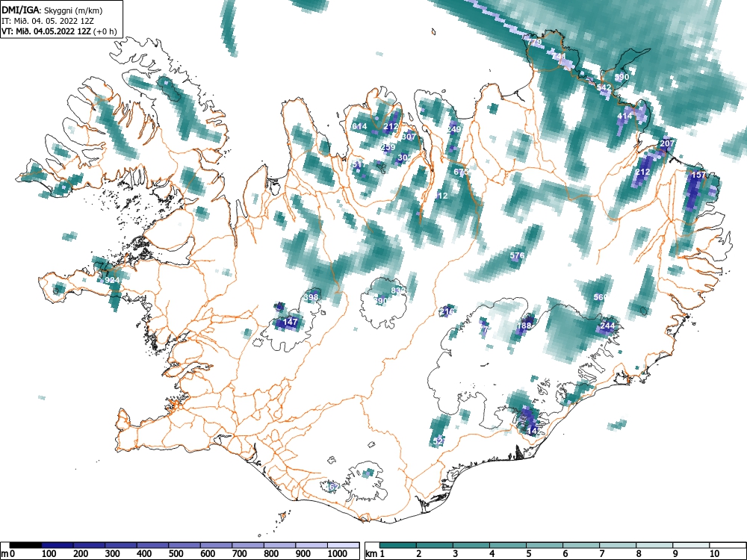The height and width of the screenshot is (560, 747).
Task: Click the 500–600 m legend color segment
Action: (185, 545)
